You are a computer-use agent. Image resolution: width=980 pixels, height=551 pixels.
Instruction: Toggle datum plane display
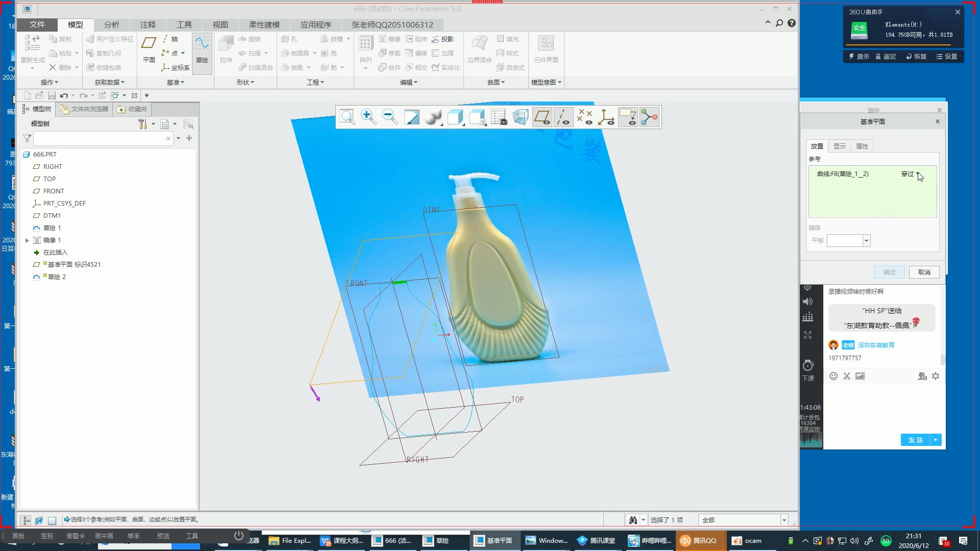542,117
